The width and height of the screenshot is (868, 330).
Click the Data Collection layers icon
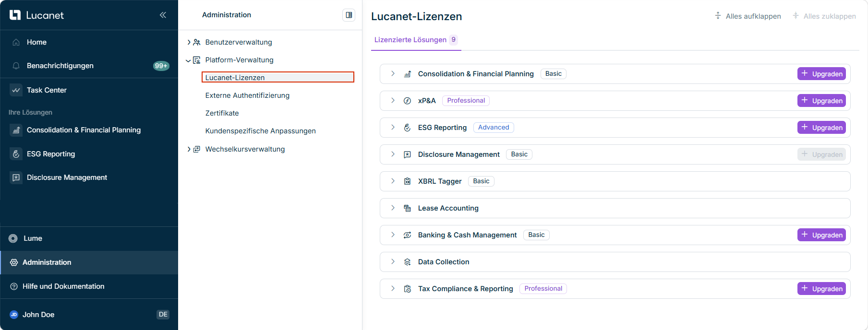(407, 262)
